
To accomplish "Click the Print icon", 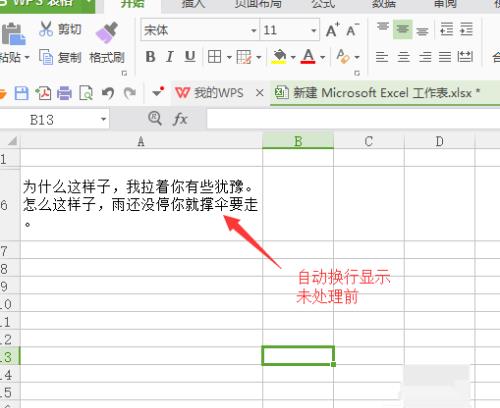I will [x=64, y=93].
